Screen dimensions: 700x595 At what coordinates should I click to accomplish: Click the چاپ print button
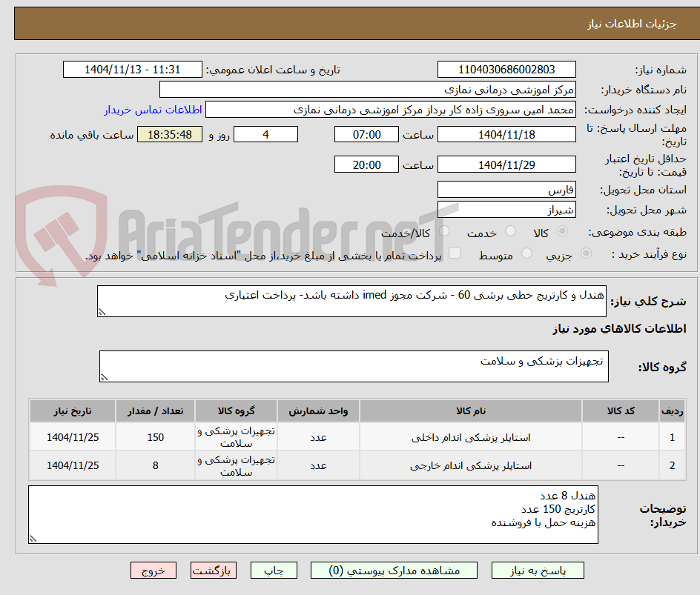tap(274, 571)
